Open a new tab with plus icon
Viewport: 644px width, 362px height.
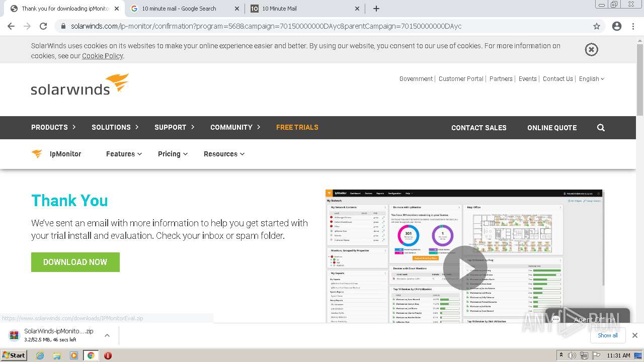[376, 9]
